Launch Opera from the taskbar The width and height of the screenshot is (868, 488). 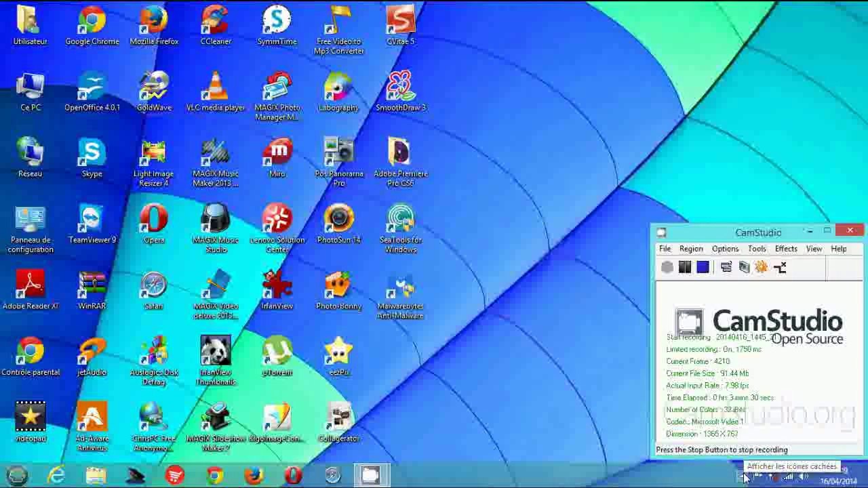[x=293, y=476]
